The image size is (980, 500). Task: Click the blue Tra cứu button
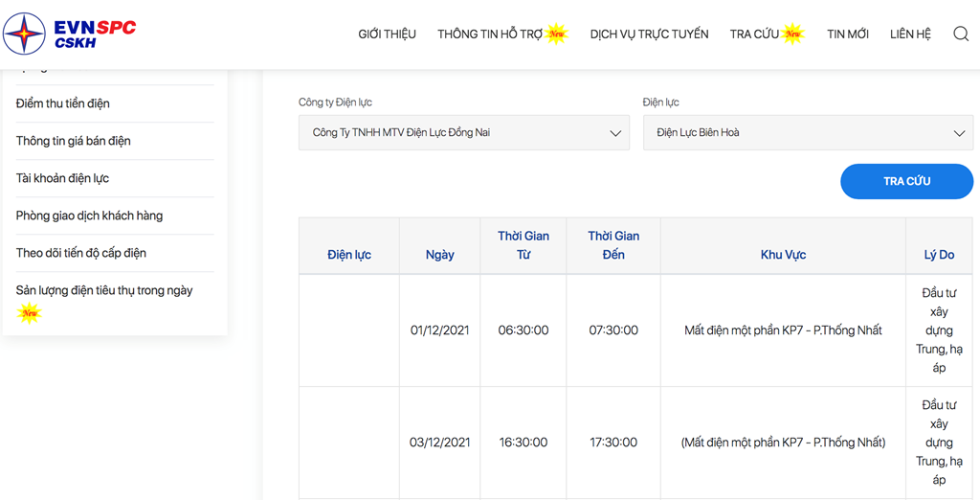coord(907,181)
